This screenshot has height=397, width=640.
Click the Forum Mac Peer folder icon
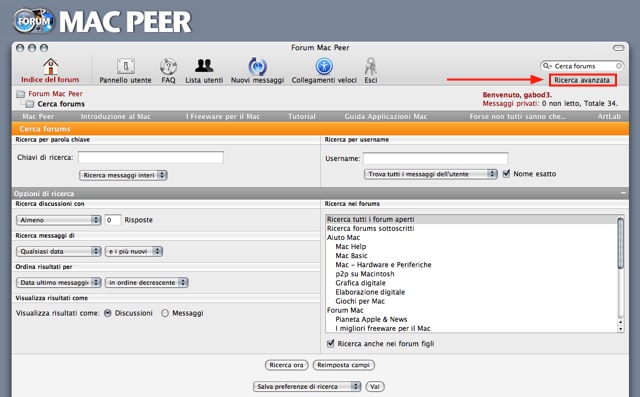20,94
